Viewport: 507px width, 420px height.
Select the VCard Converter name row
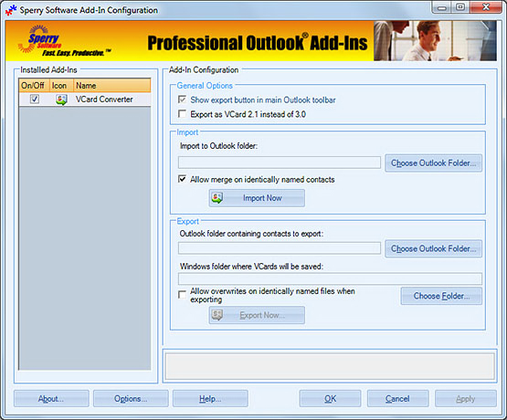(104, 100)
